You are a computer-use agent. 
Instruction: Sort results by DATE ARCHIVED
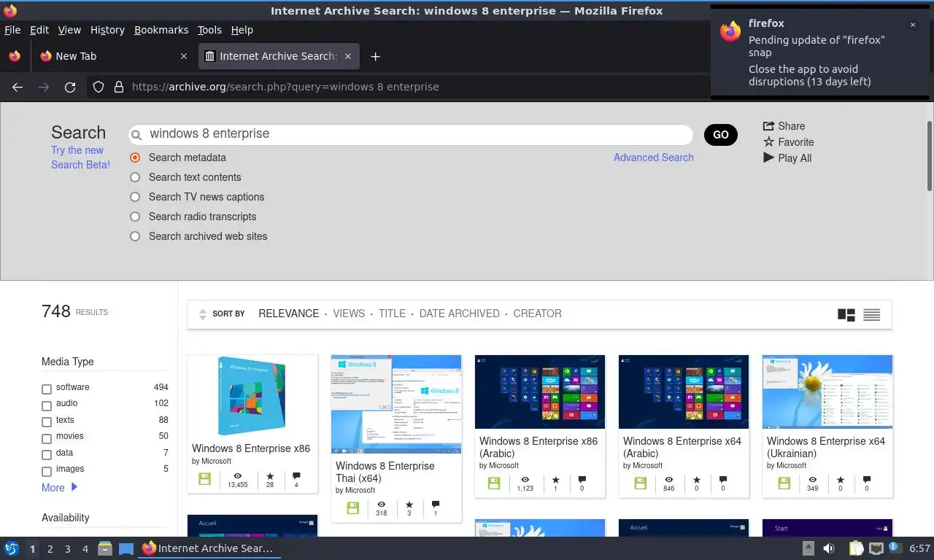(460, 314)
